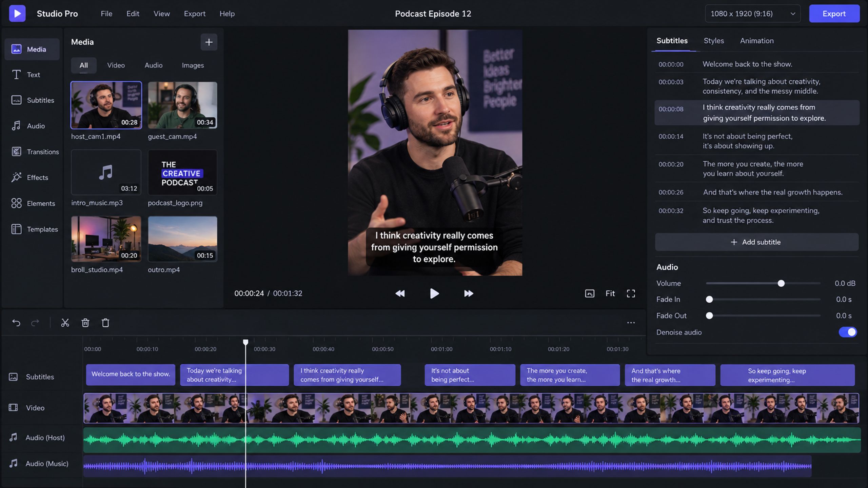The height and width of the screenshot is (488, 868).
Task: Click the Fit zoom selector
Action: tap(610, 293)
